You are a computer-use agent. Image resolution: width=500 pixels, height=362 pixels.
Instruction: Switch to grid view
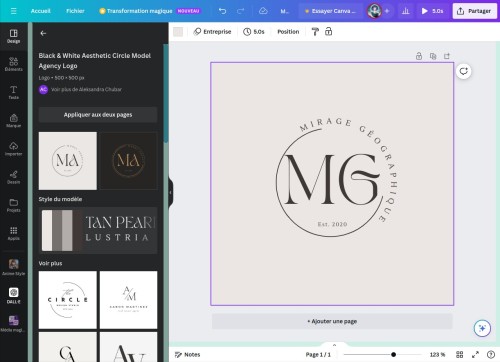tap(460, 355)
